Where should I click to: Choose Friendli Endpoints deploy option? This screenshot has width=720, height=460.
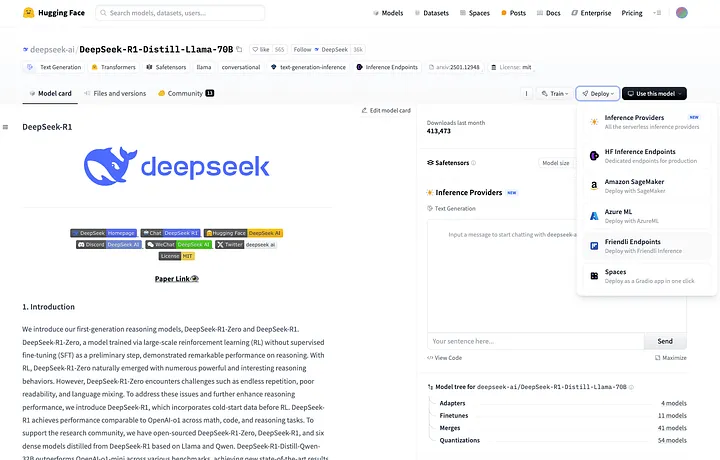pos(647,246)
